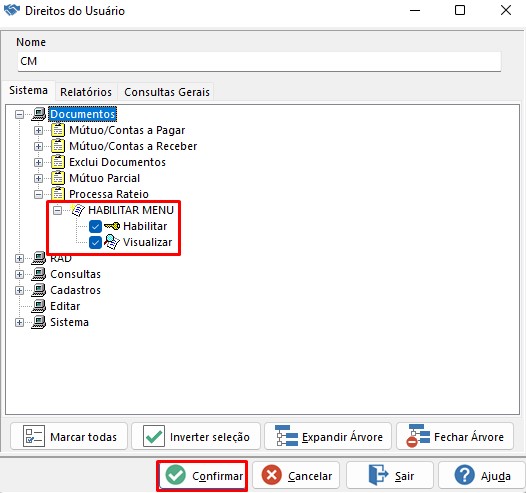Expand the Sistema tree node
The image size is (526, 493).
(x=19, y=322)
